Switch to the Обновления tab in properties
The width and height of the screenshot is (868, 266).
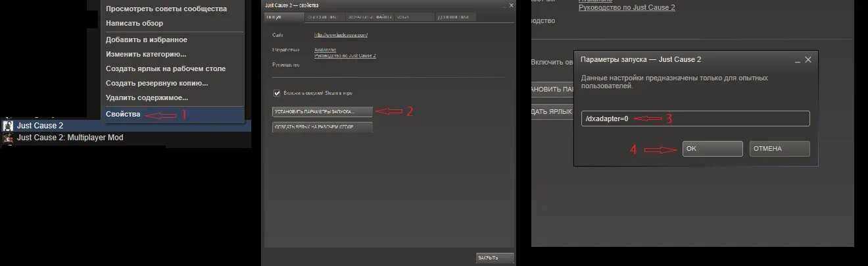pyautogui.click(x=326, y=16)
